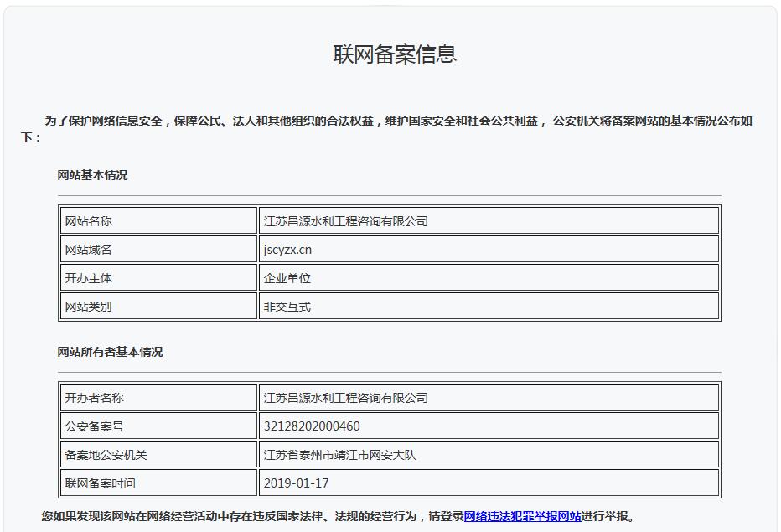
Task: Click the record number 32128202000460
Action: [x=312, y=426]
